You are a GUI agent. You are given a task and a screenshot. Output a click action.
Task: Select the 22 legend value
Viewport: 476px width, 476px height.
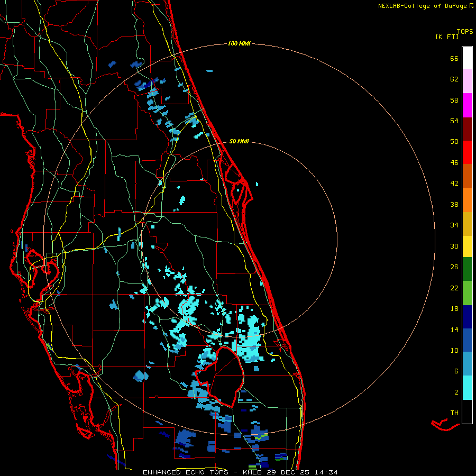(454, 288)
